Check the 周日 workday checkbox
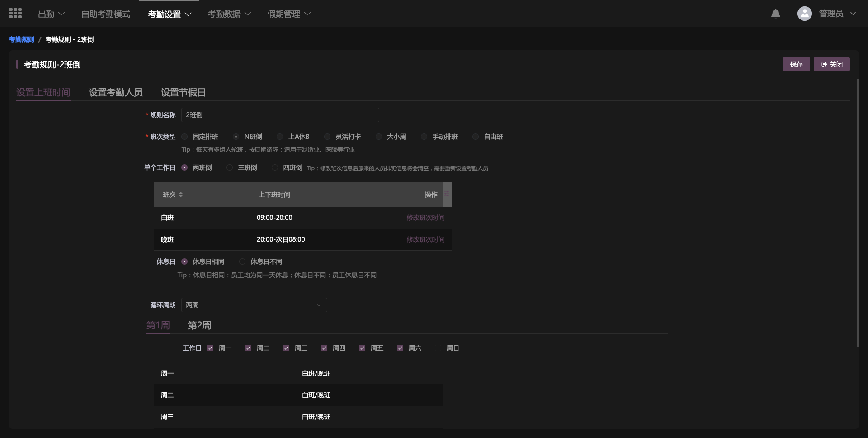 coord(438,348)
